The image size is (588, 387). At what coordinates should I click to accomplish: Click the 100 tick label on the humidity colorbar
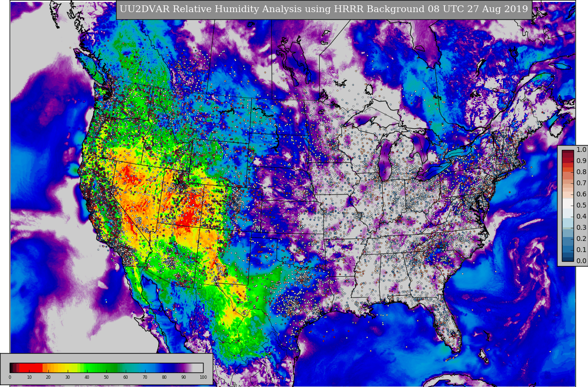[203, 377]
